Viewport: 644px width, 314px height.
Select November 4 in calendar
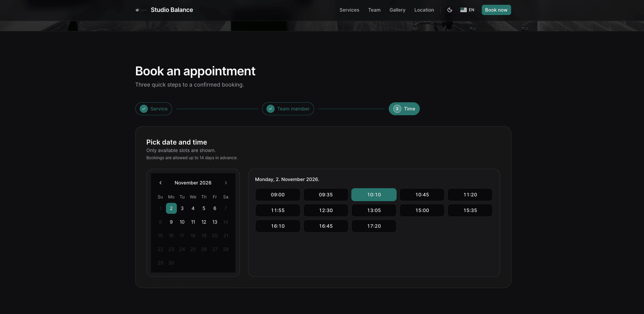click(x=193, y=208)
